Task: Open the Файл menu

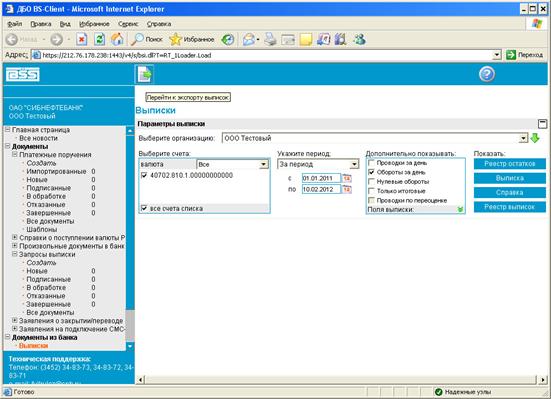Action: point(15,24)
